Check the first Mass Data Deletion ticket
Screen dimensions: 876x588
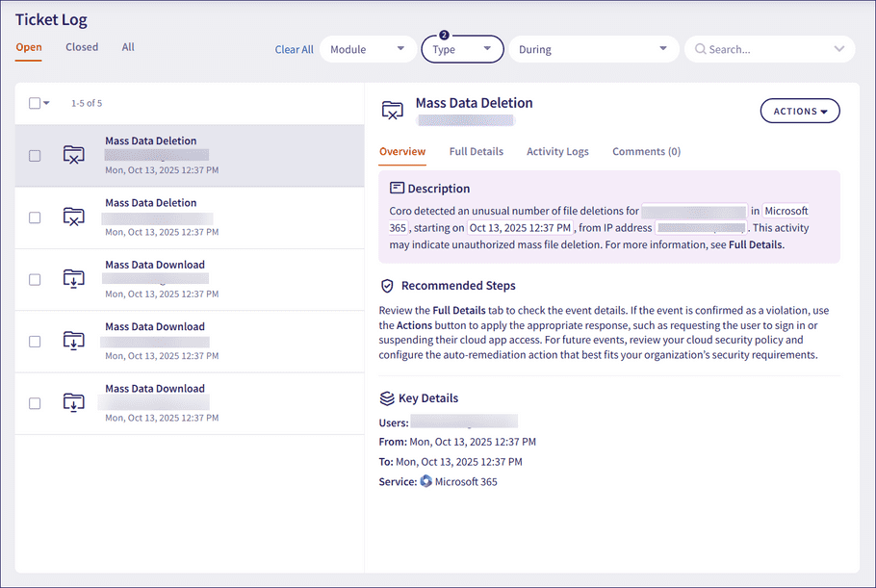pyautogui.click(x=35, y=155)
